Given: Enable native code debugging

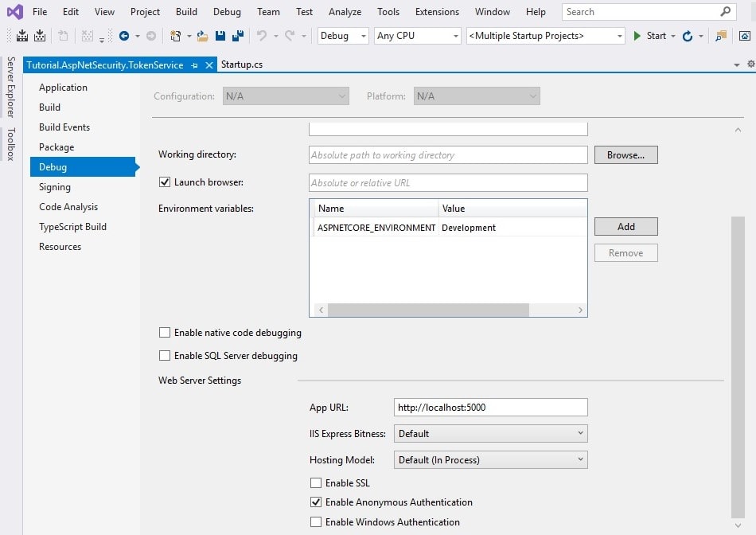Looking at the screenshot, I should [165, 332].
